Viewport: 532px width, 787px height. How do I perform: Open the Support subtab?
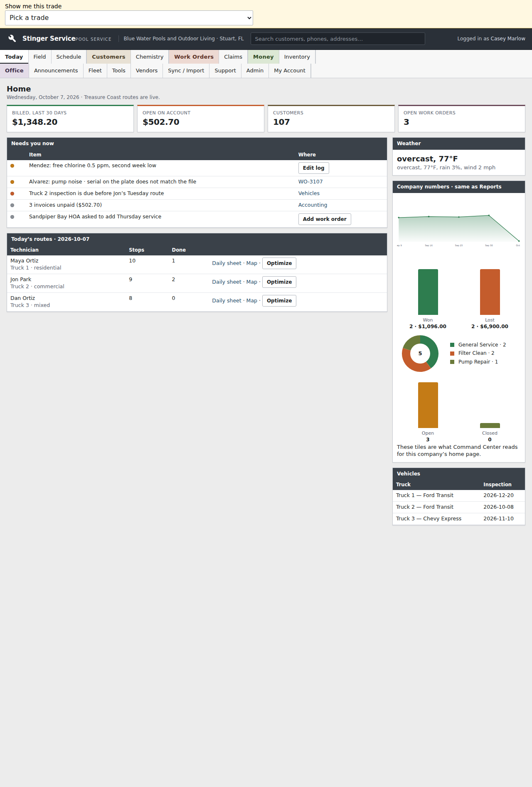[225, 71]
